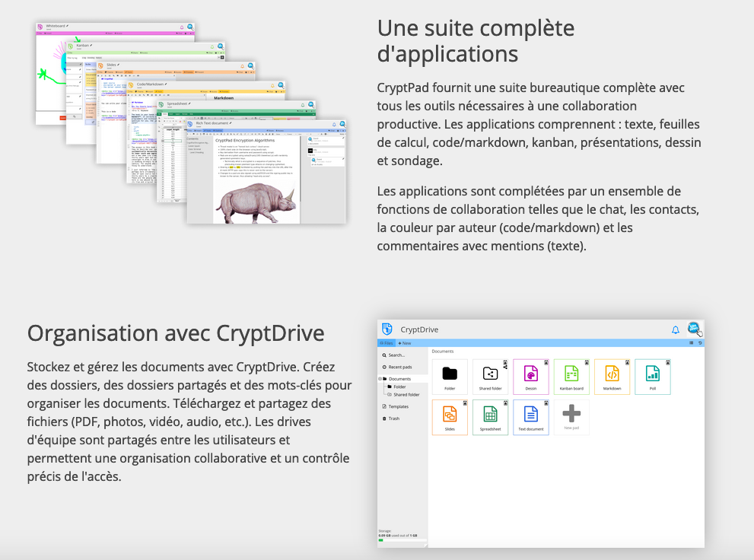The width and height of the screenshot is (754, 560).
Task: Collapse the Documents tree node
Action: tap(380, 379)
